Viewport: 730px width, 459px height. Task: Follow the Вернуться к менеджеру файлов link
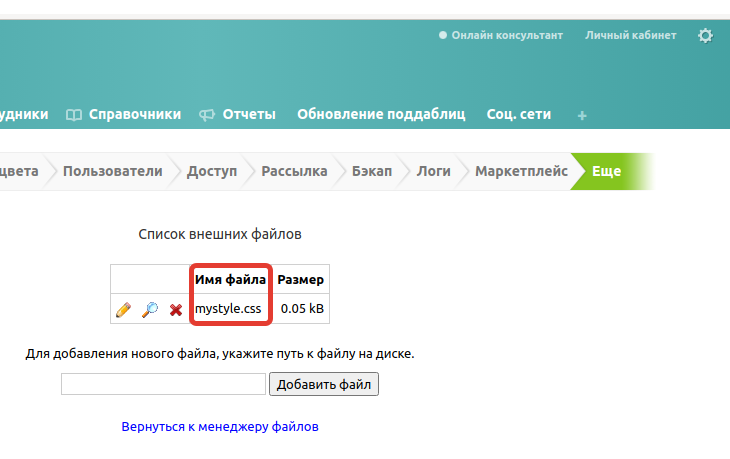tap(220, 426)
